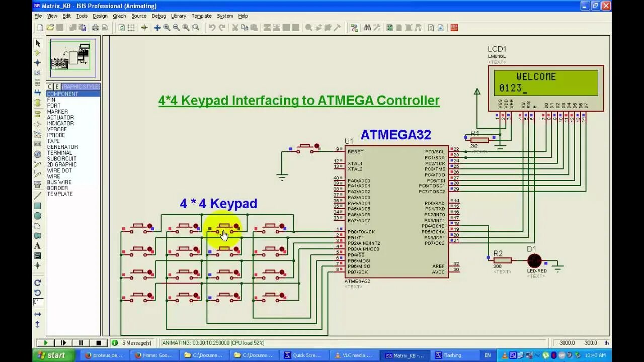Screen dimensions: 644x362
Task: Step the simulation one frame
Action: tap(63, 343)
